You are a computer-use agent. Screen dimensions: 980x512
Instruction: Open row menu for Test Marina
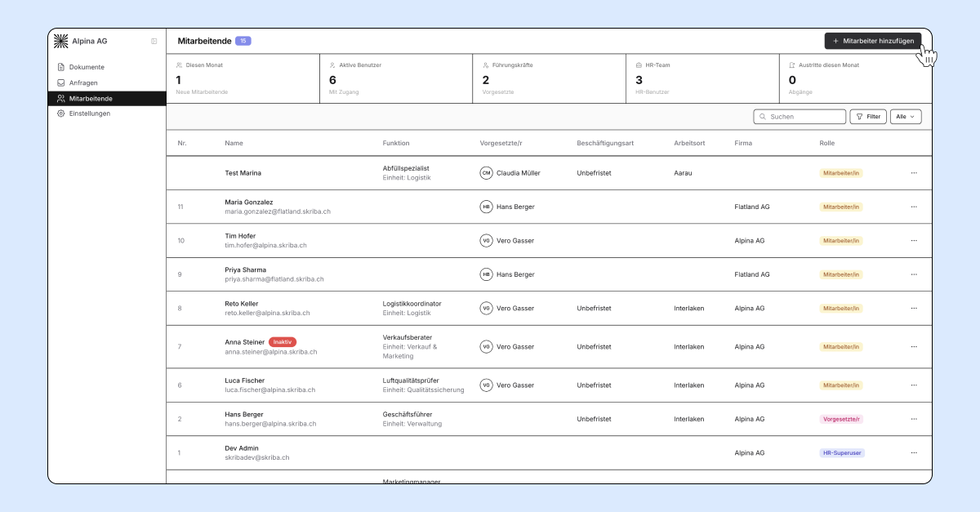[x=914, y=173]
